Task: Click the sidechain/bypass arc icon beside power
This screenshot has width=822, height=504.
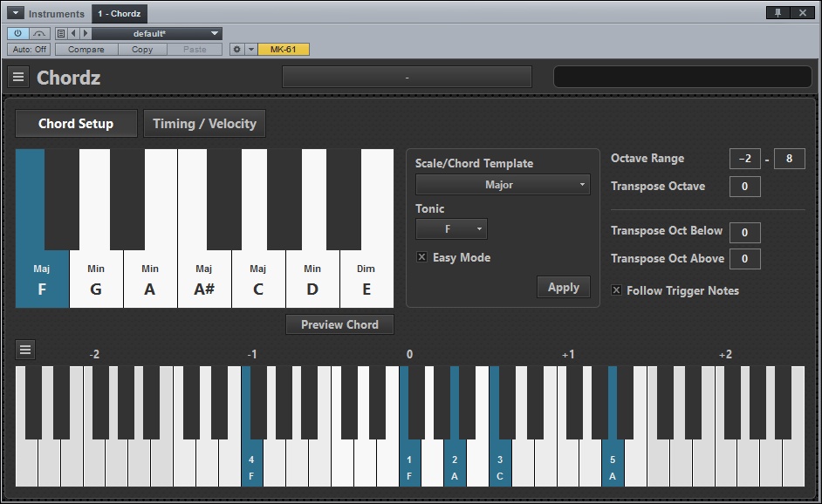Action: pos(39,33)
